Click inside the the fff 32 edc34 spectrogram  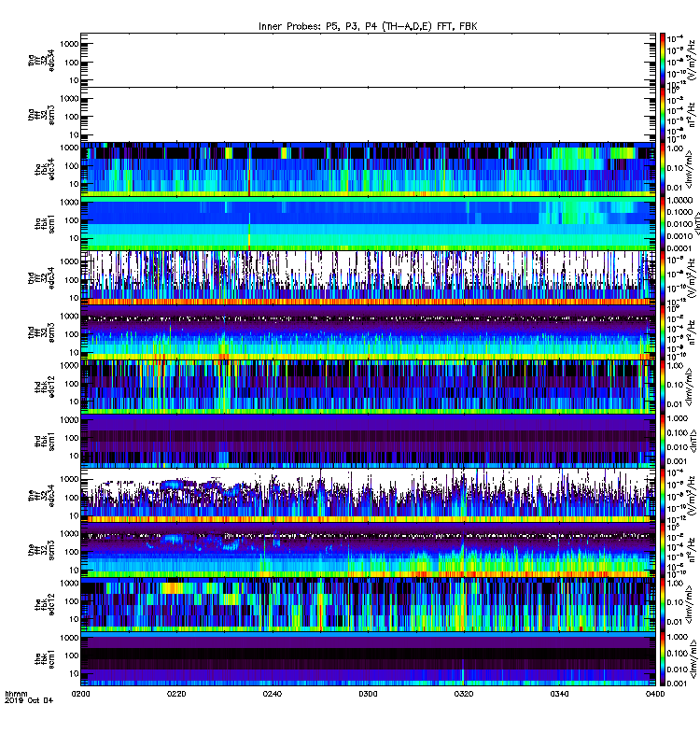click(x=368, y=496)
